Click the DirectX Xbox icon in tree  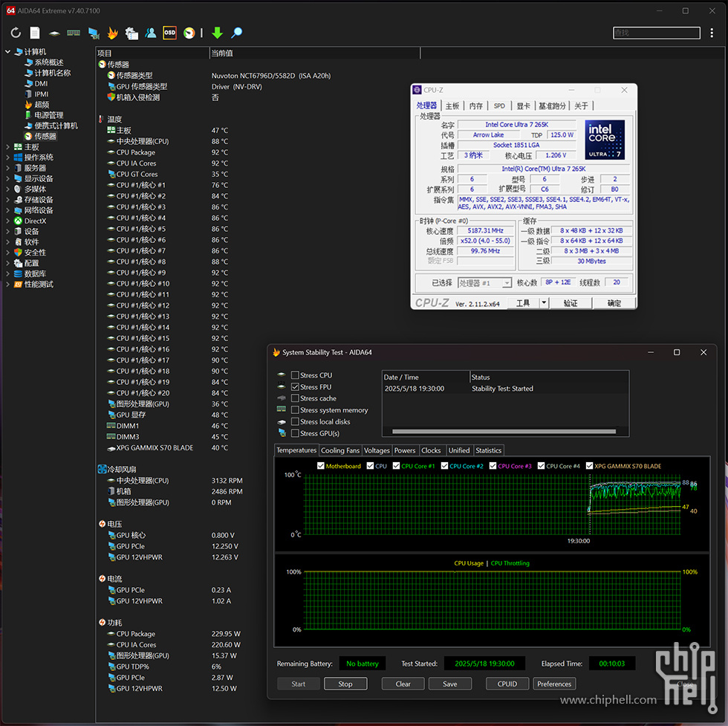tap(18, 221)
